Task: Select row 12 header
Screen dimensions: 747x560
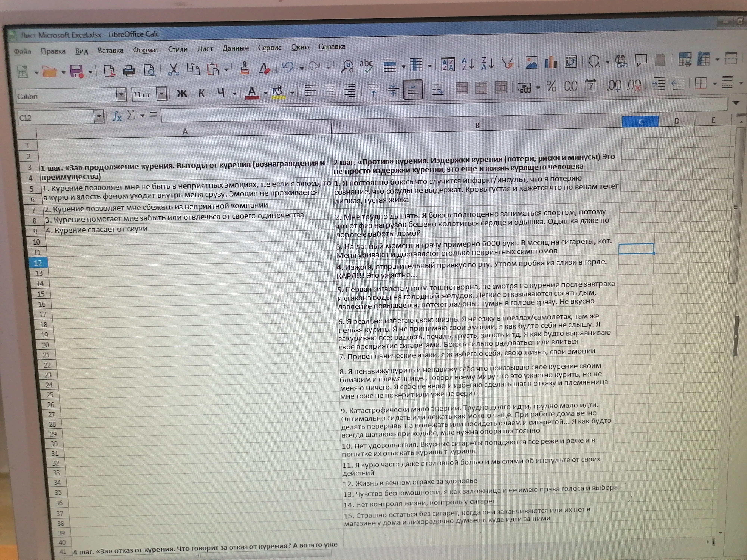Action: point(38,263)
